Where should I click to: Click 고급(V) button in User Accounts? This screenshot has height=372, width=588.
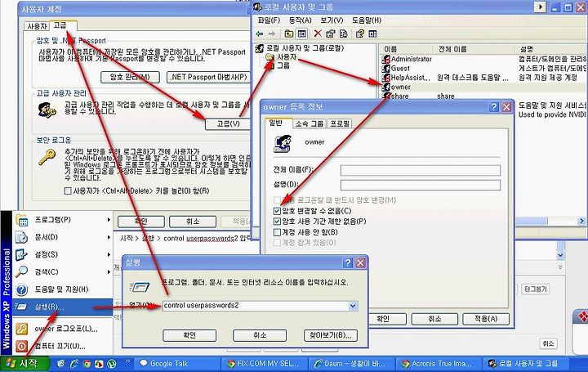229,124
